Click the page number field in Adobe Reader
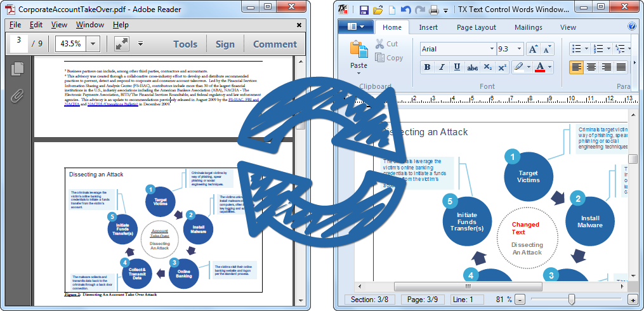Image resolution: width=644 pixels, height=311 pixels. [18, 44]
